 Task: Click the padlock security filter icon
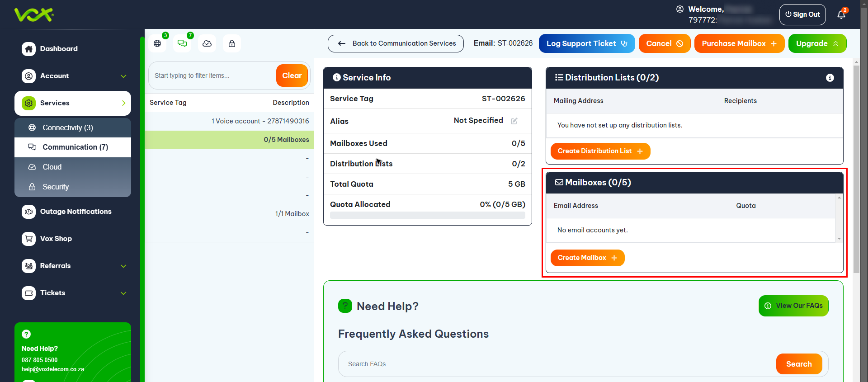click(x=232, y=44)
